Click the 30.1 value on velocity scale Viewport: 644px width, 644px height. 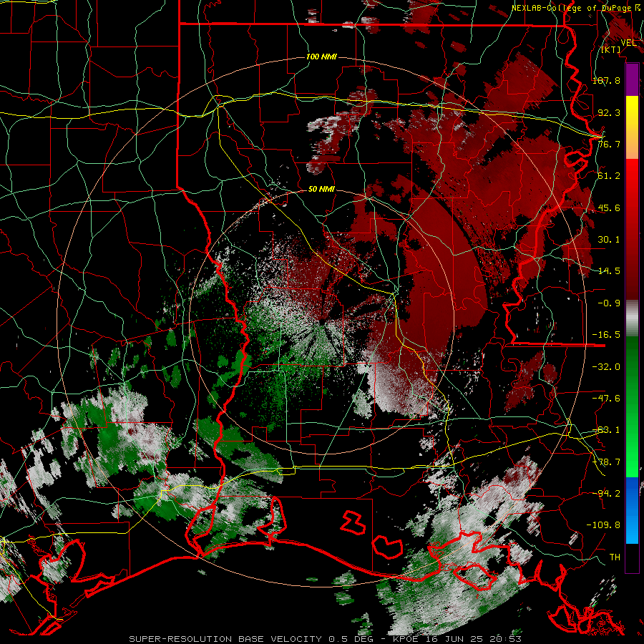tap(609, 239)
